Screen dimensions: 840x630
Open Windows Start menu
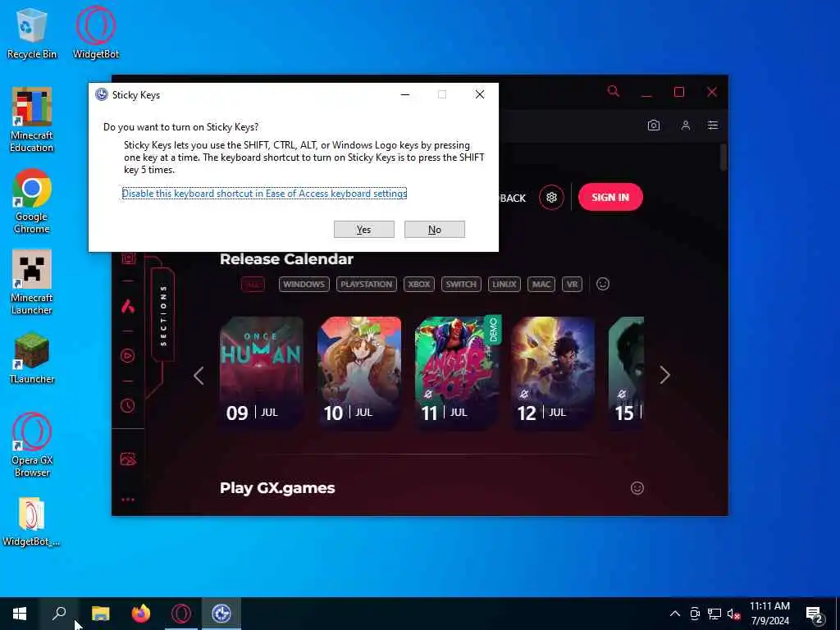coord(20,614)
